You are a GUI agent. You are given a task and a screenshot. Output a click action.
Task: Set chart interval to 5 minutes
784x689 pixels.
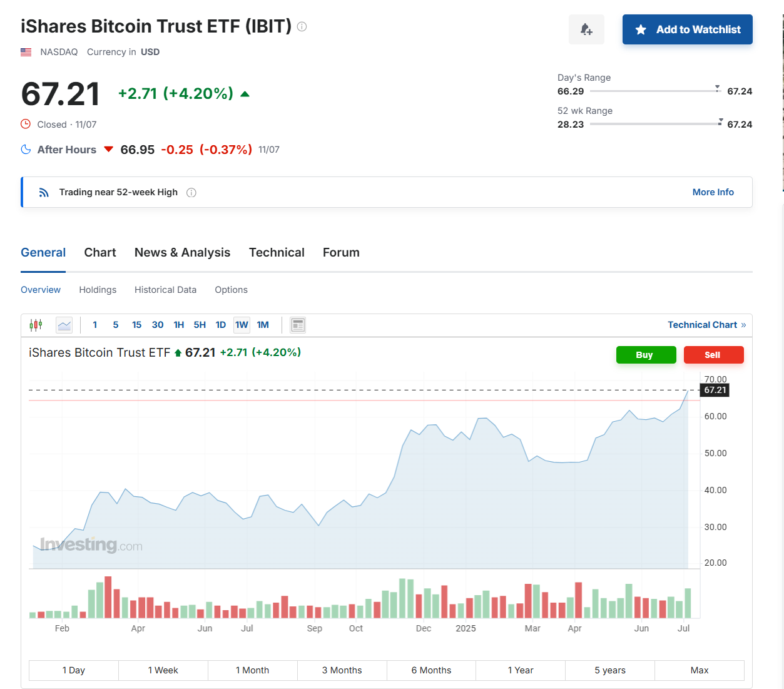coord(116,325)
